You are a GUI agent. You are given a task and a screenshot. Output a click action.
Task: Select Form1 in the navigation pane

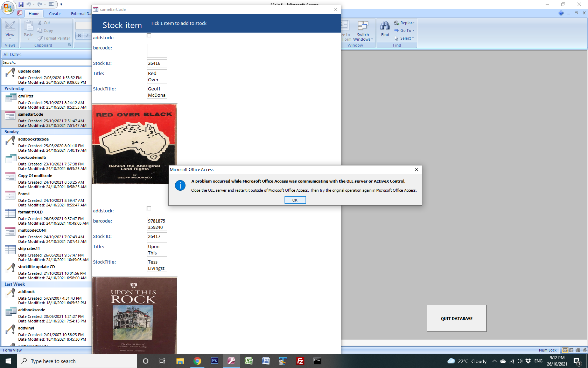coord(46,199)
